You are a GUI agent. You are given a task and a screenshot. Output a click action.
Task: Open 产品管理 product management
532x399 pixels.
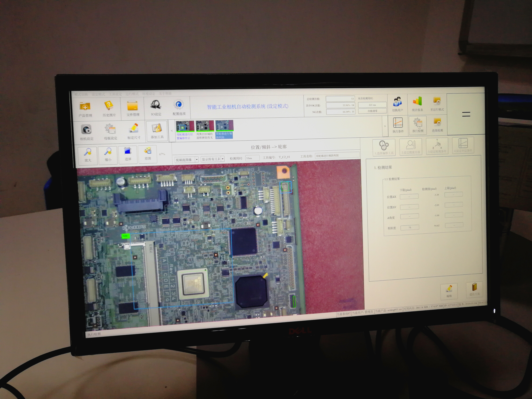point(85,109)
